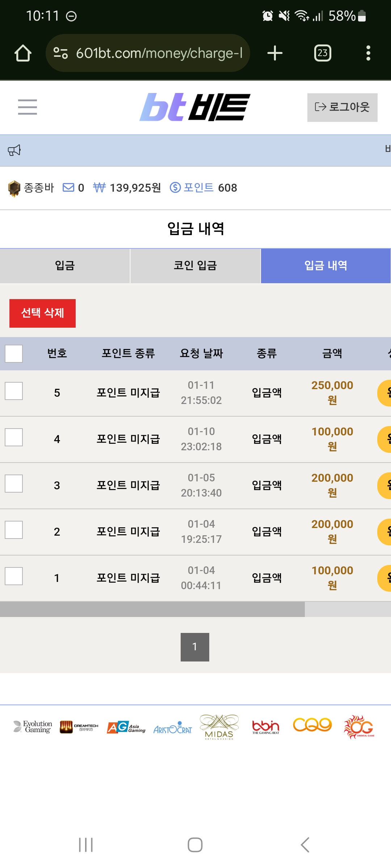Click the bt 비트 site logo
This screenshot has width=391, height=868.
pyautogui.click(x=195, y=107)
